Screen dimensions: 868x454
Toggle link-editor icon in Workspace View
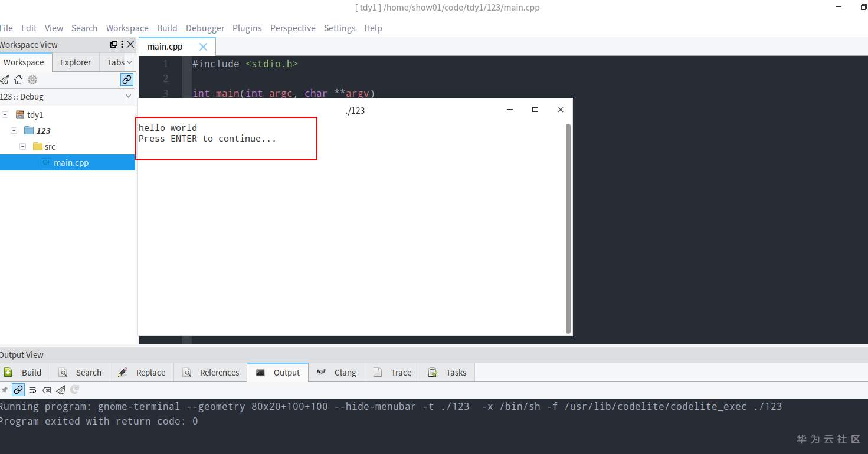click(127, 80)
